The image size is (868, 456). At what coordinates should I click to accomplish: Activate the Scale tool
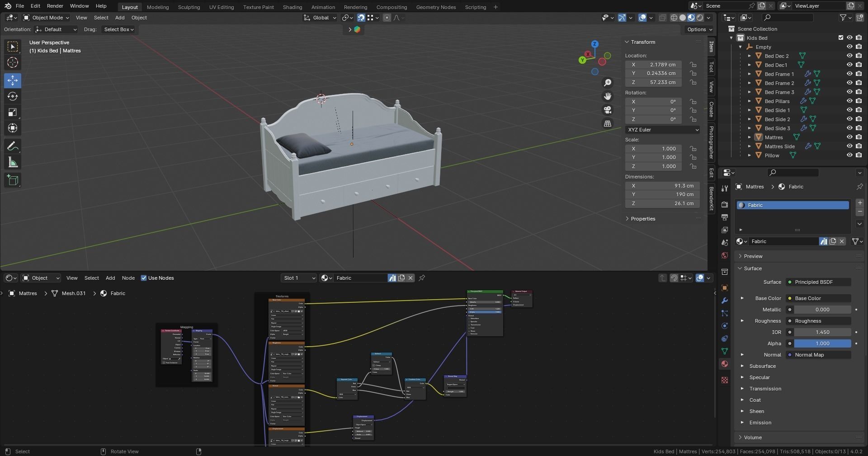pos(13,112)
